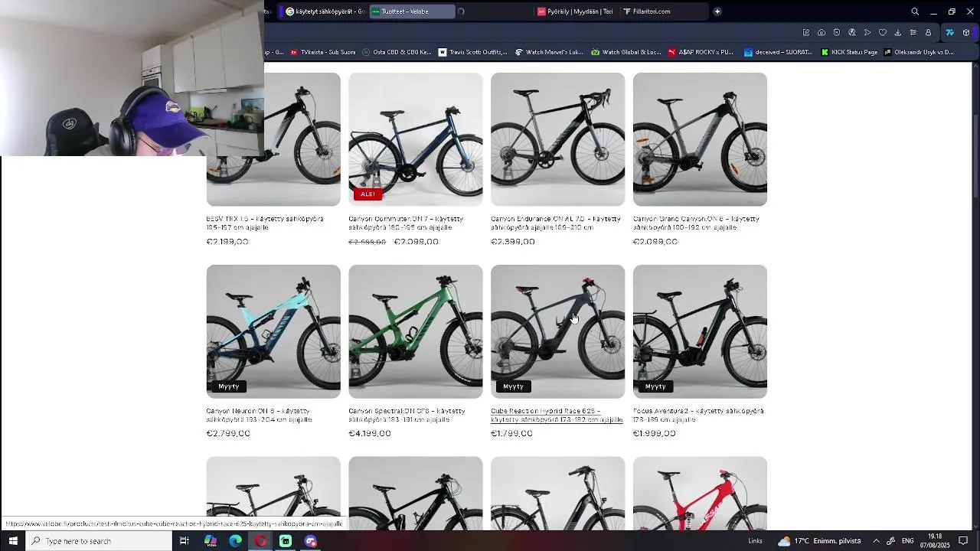Click the weather 17°C widget
Viewport: 980px width, 551px height.
pyautogui.click(x=819, y=541)
